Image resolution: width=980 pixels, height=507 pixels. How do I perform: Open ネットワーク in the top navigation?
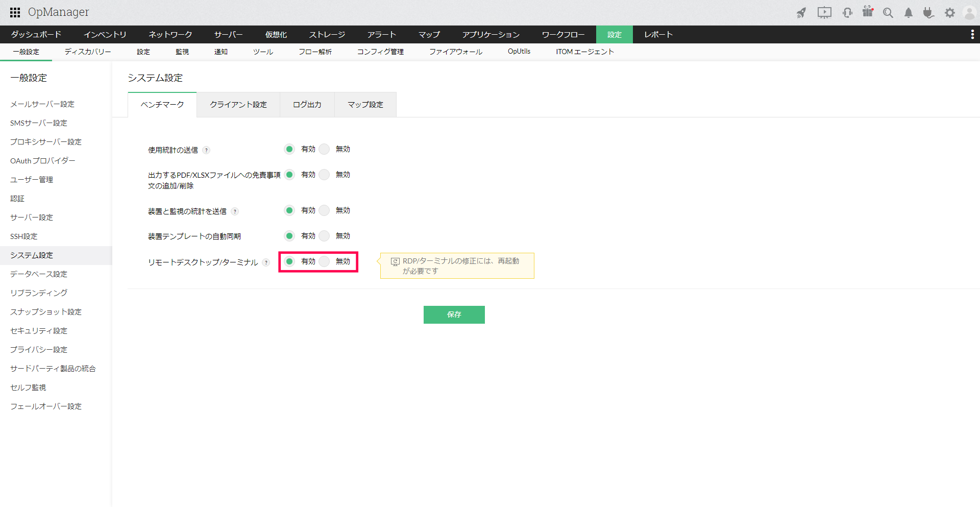click(x=170, y=34)
